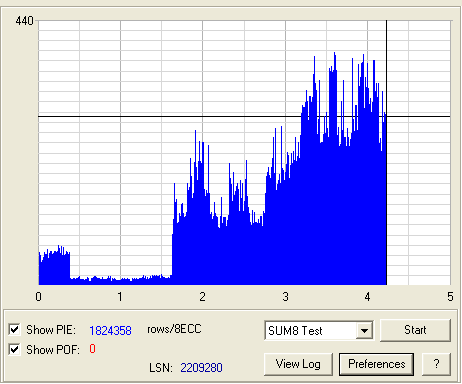
Task: Open the SUM8 Test dropdown arrow
Action: click(364, 331)
